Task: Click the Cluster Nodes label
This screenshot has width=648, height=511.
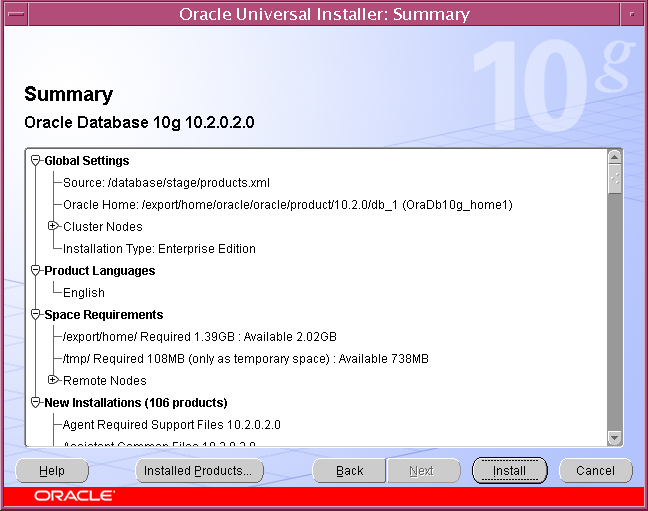Action: coord(102,227)
